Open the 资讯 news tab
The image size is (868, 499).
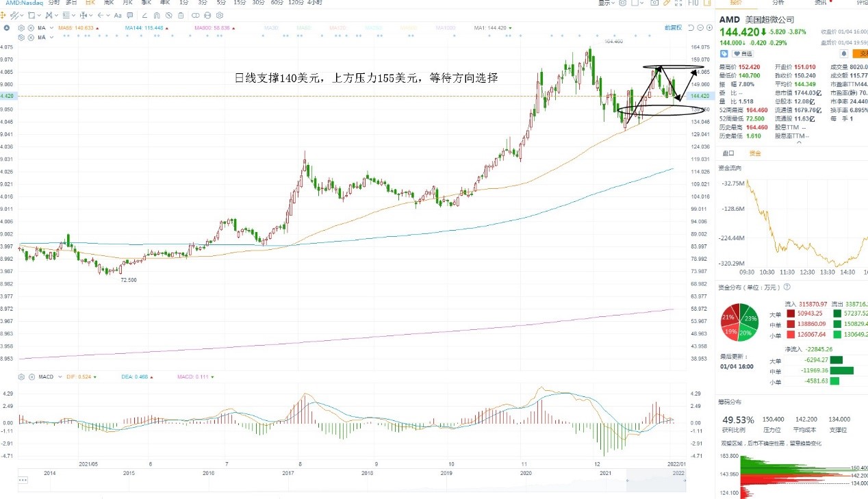820,2
